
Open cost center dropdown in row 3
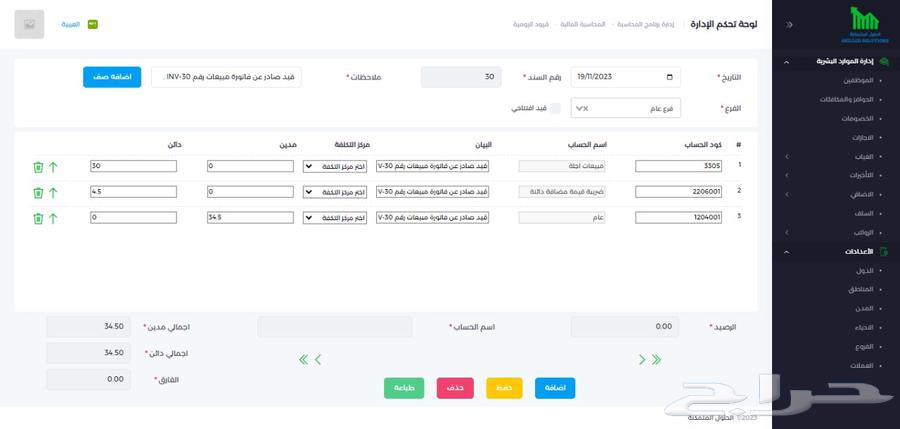(335, 218)
